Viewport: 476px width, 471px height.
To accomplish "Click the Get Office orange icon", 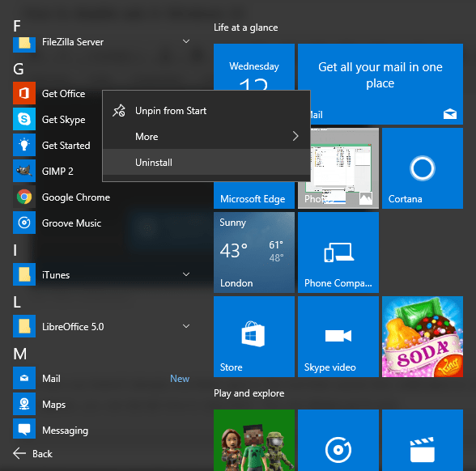I will (24, 93).
